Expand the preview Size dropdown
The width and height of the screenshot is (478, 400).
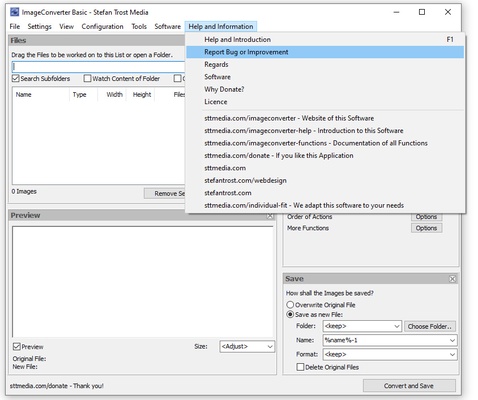(270, 347)
